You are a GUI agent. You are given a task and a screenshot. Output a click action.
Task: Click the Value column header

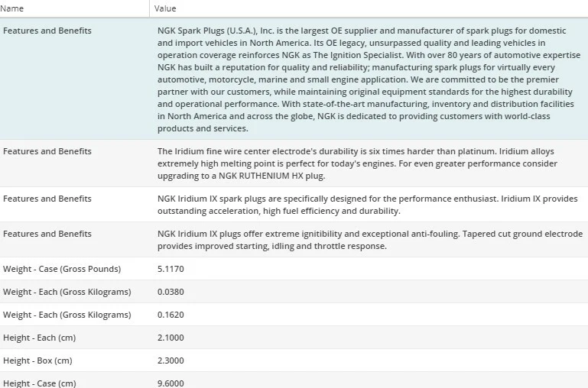click(x=165, y=8)
